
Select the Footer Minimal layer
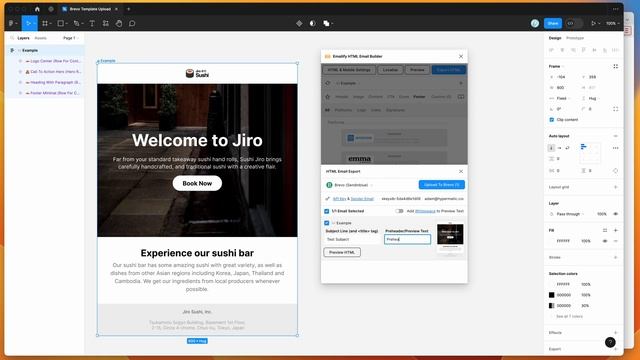coord(53,93)
